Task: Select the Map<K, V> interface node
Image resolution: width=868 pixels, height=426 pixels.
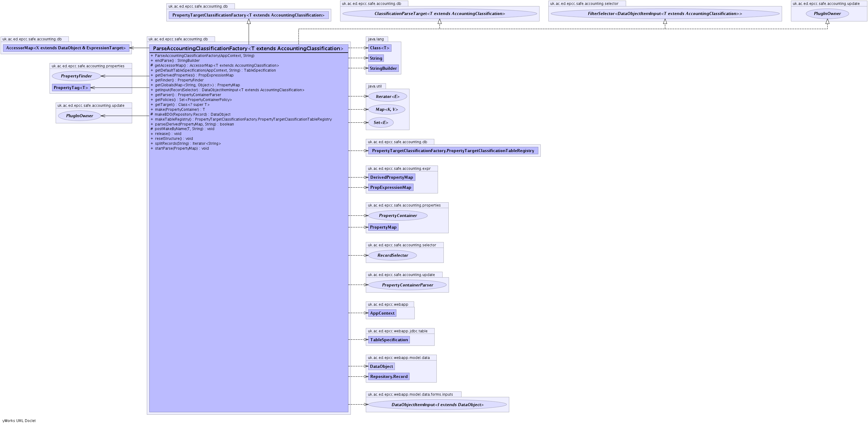Action: point(387,109)
